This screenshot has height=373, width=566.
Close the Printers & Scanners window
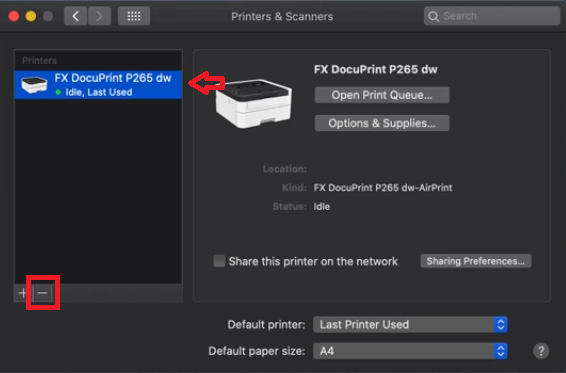pos(14,16)
